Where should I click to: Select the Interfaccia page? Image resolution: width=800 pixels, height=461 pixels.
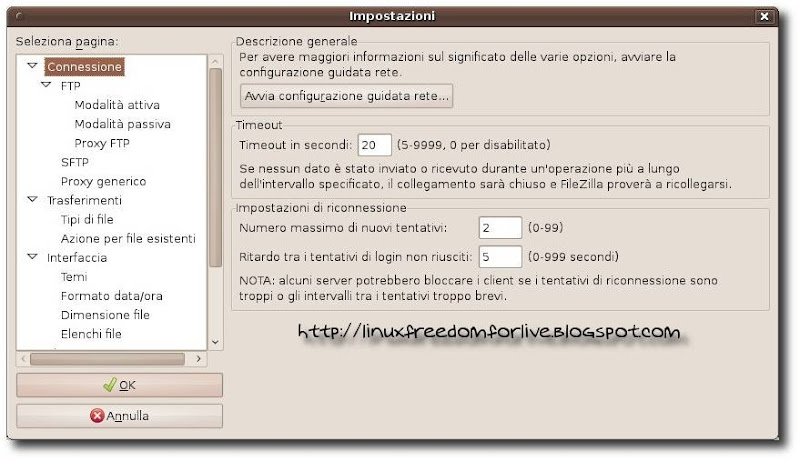pyautogui.click(x=77, y=258)
